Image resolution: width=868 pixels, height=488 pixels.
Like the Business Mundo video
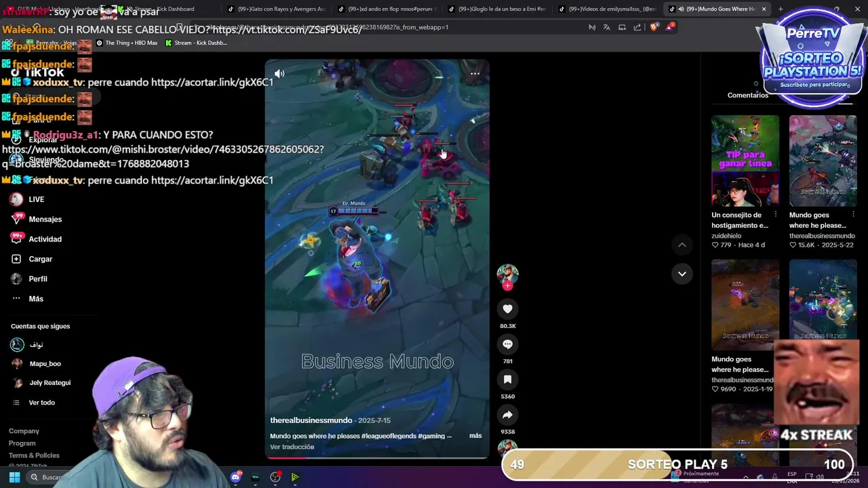507,309
